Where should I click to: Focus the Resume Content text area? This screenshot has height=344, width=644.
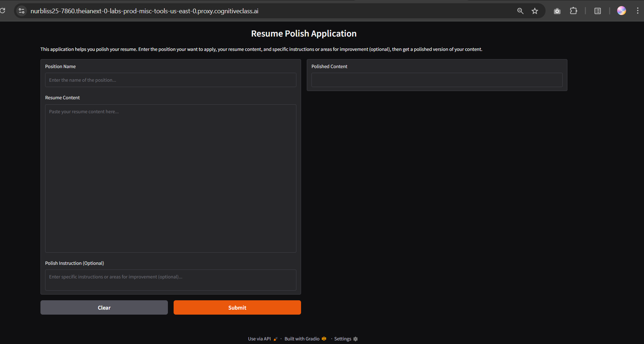coord(170,178)
